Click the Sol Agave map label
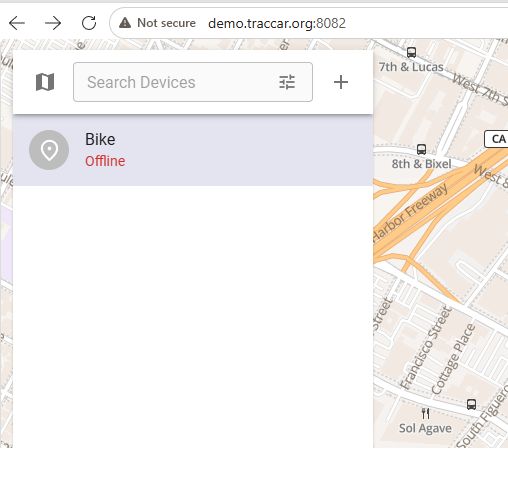508x487 pixels. click(425, 428)
